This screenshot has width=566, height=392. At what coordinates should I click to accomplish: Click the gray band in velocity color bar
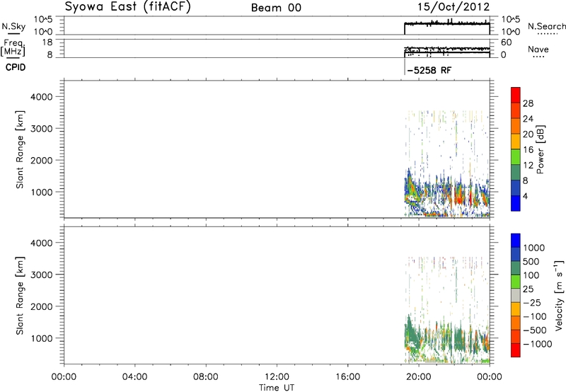pos(516,295)
